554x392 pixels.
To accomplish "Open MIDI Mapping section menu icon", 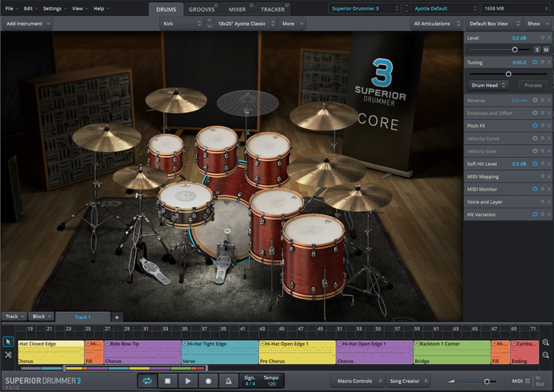I will click(542, 176).
